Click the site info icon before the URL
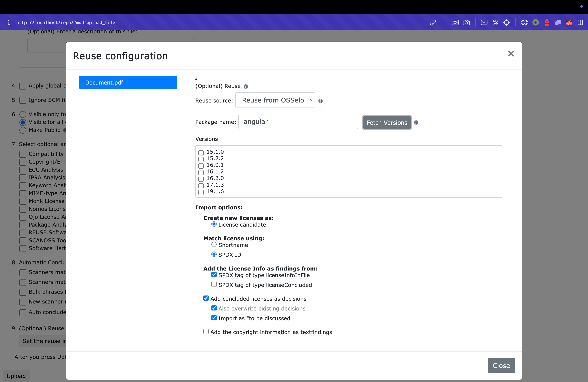Screen dimensions: 588x382 coord(9,22)
